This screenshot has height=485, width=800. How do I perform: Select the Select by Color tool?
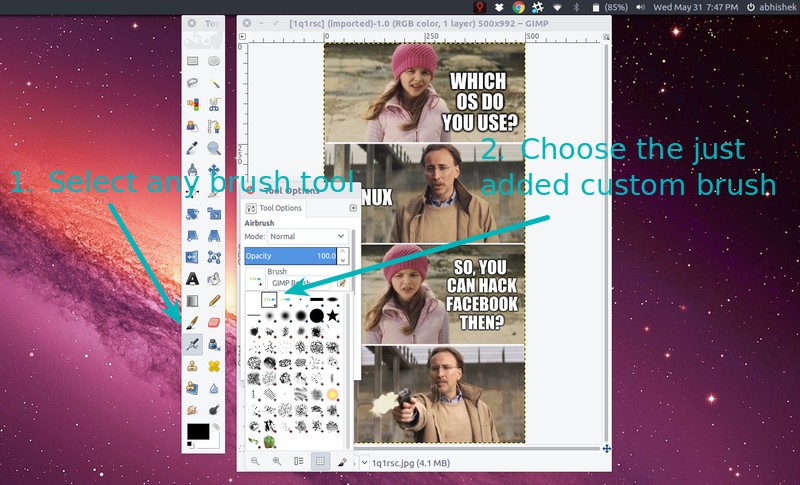192,105
